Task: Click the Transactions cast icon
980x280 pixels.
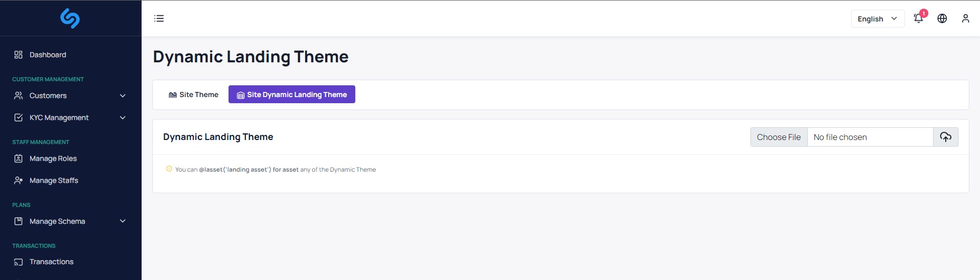Action: point(18,262)
